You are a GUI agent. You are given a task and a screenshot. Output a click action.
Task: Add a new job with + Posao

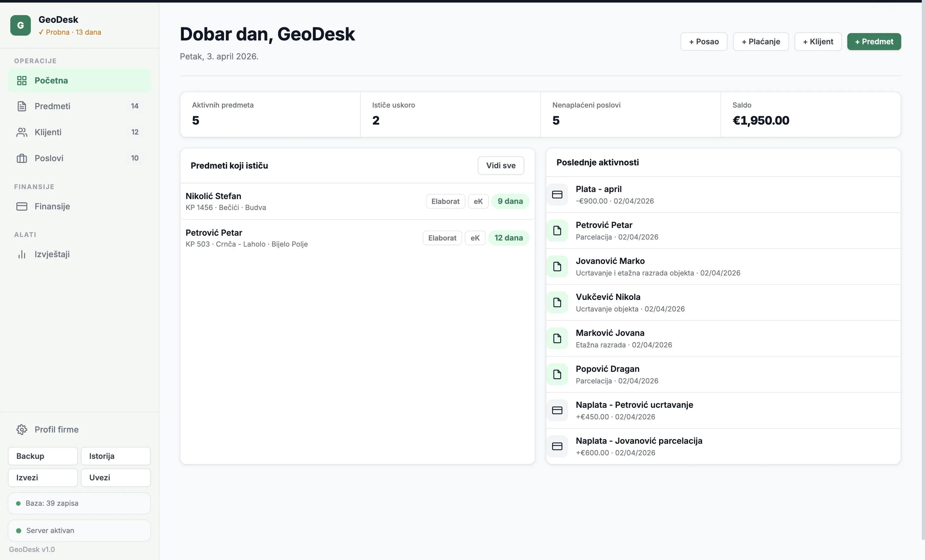click(x=704, y=42)
